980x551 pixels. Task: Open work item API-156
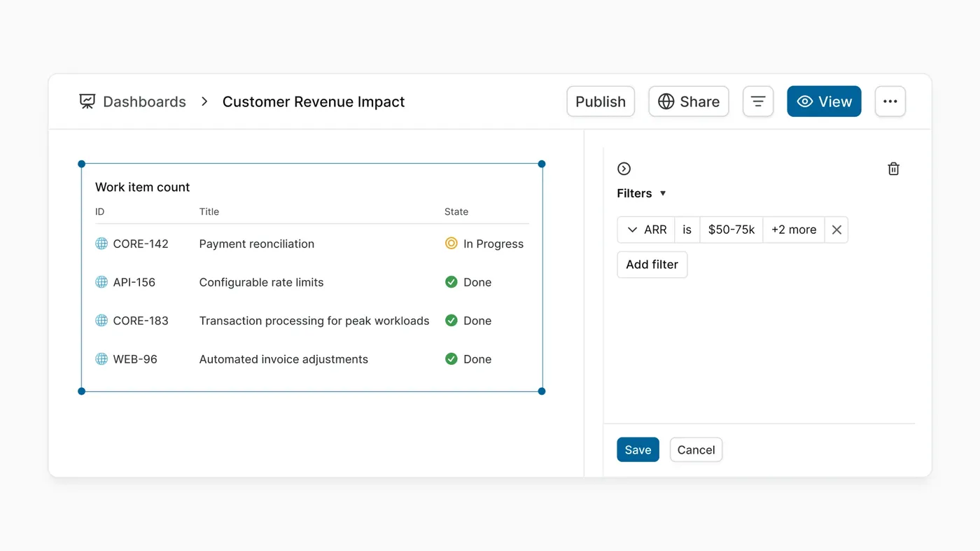tap(134, 282)
